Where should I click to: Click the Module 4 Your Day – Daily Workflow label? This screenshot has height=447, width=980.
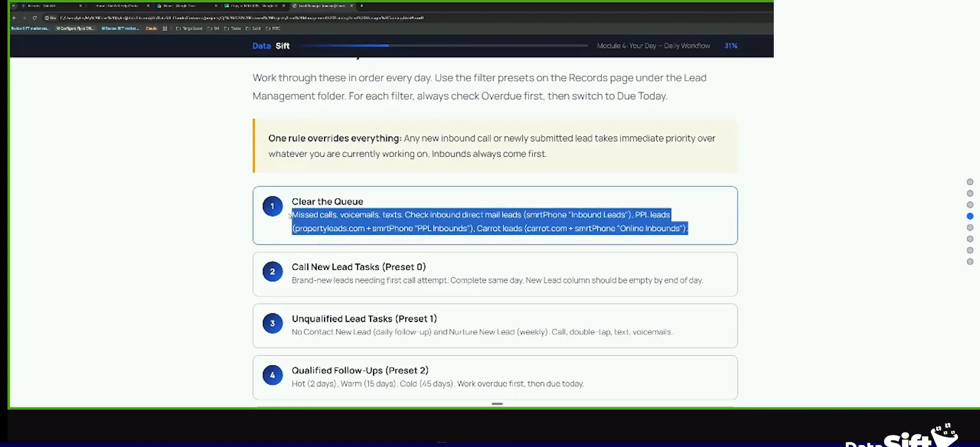tap(653, 46)
